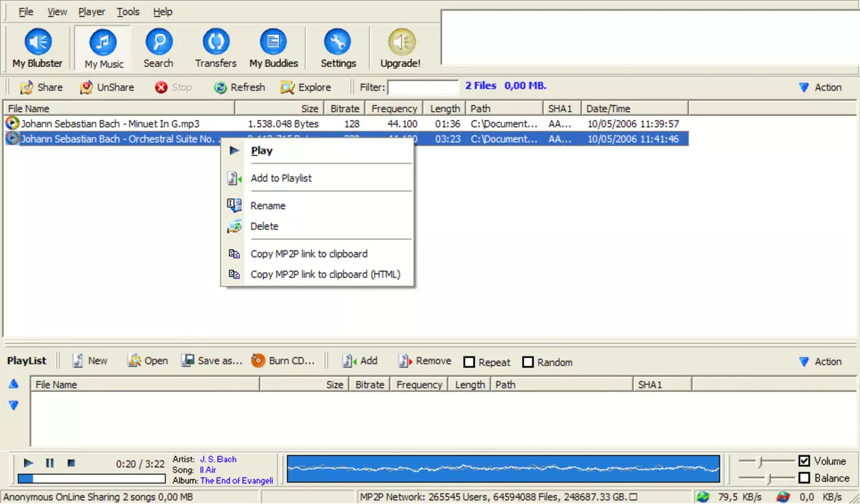This screenshot has height=504, width=860.
Task: Sort playlist by its Path column
Action: coord(561,384)
